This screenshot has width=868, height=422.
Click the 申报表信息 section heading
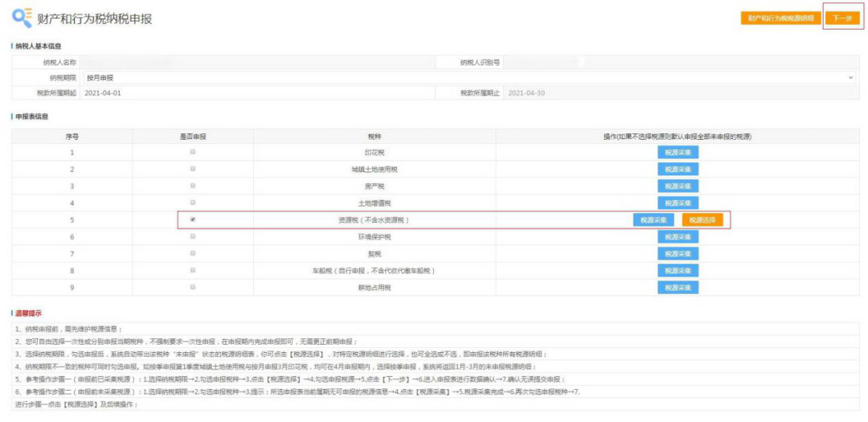31,117
